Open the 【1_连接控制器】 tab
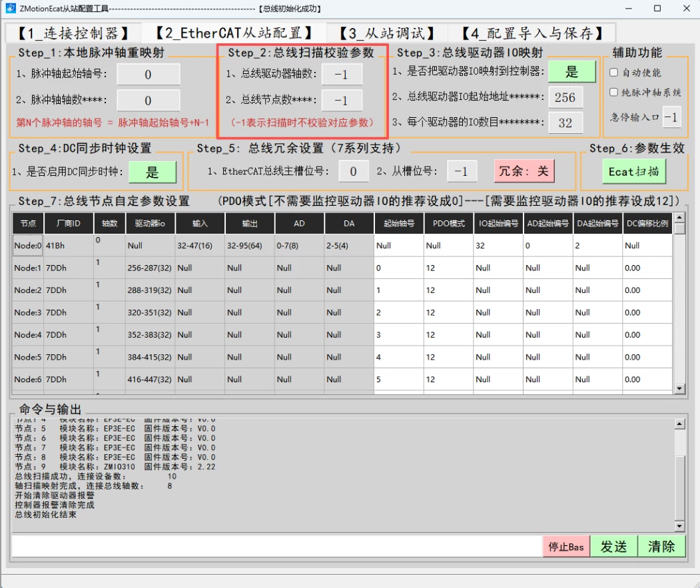 (x=73, y=33)
